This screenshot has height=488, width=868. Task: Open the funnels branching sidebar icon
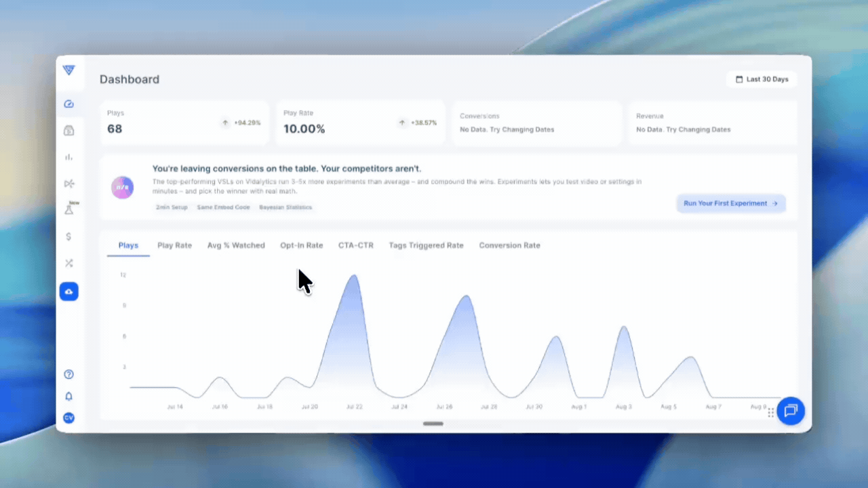pyautogui.click(x=68, y=184)
